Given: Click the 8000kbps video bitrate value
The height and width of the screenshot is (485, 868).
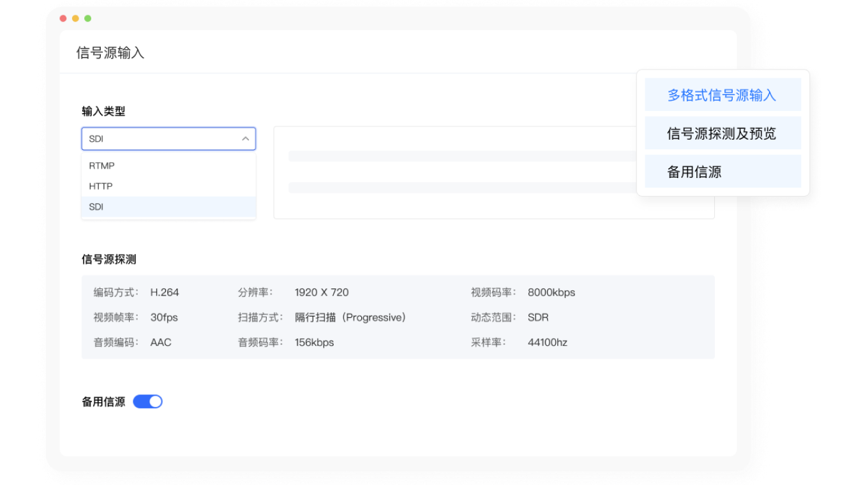Looking at the screenshot, I should click(551, 292).
